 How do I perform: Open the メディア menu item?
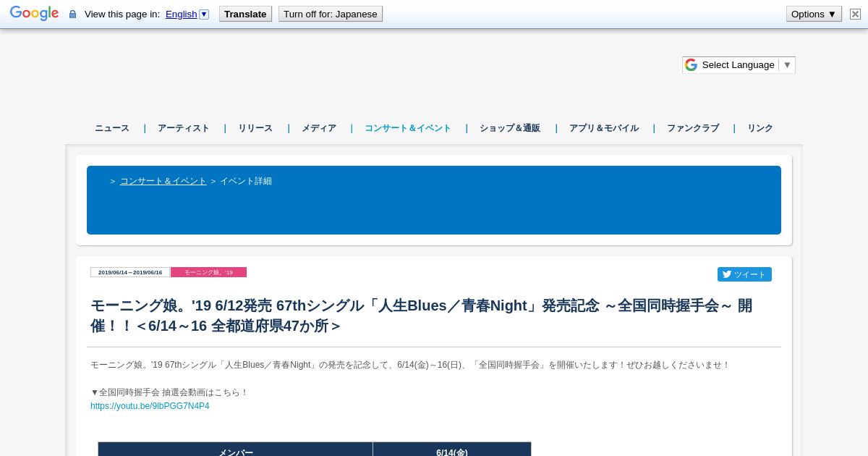pos(319,128)
